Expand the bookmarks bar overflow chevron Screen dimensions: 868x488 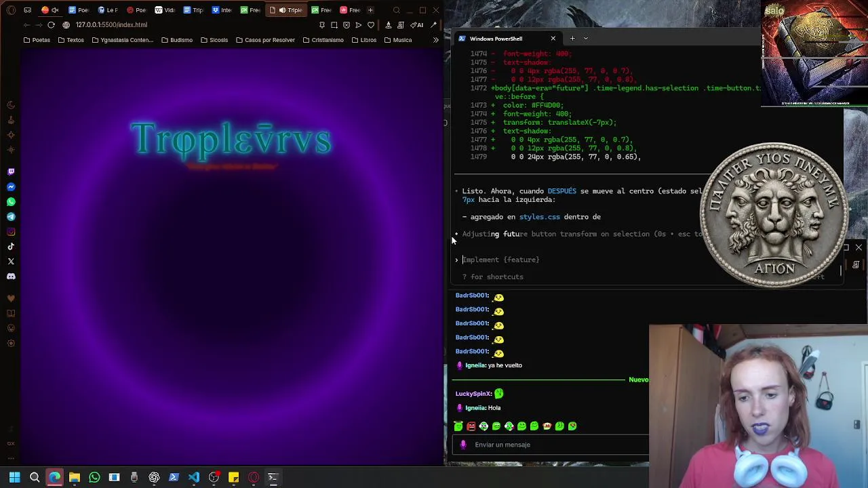[436, 40]
